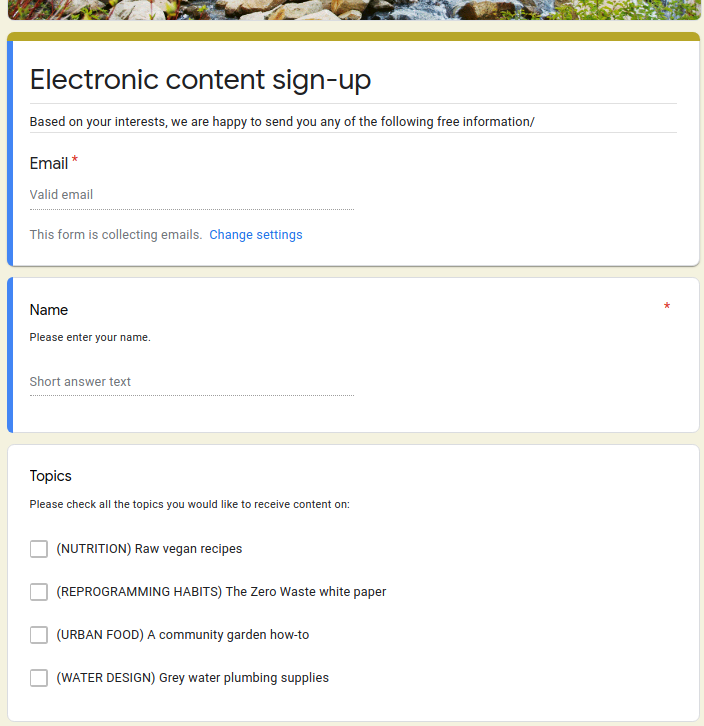Check the Raw vegan recipes checkbox
The height and width of the screenshot is (726, 704).
[x=39, y=549]
